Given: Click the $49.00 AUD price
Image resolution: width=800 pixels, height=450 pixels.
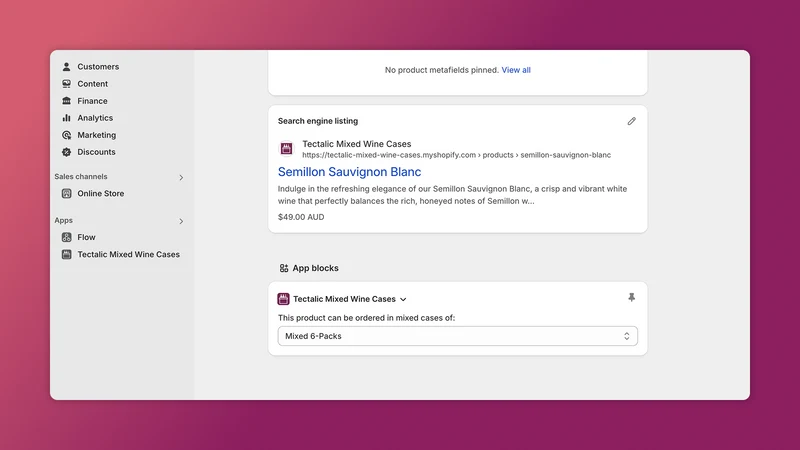Looking at the screenshot, I should click(301, 217).
